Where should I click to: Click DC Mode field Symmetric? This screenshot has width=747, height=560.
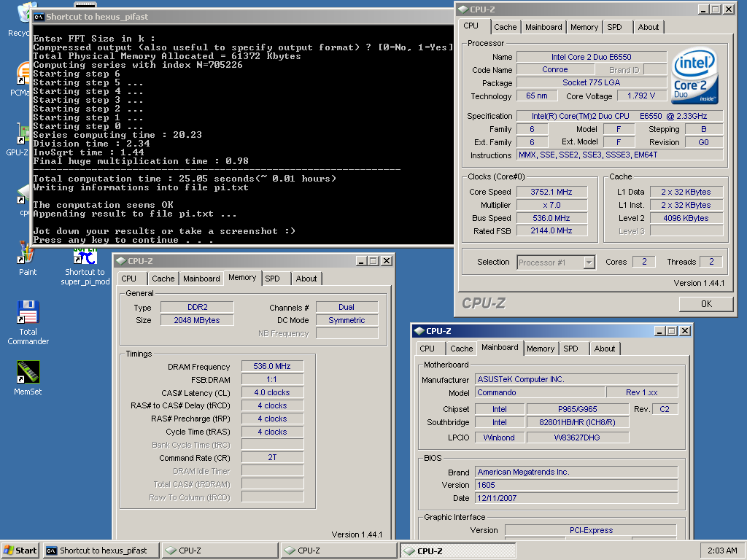(347, 321)
